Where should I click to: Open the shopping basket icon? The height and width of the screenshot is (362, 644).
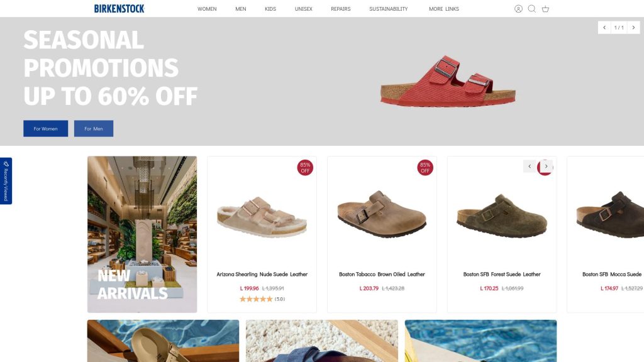[545, 9]
